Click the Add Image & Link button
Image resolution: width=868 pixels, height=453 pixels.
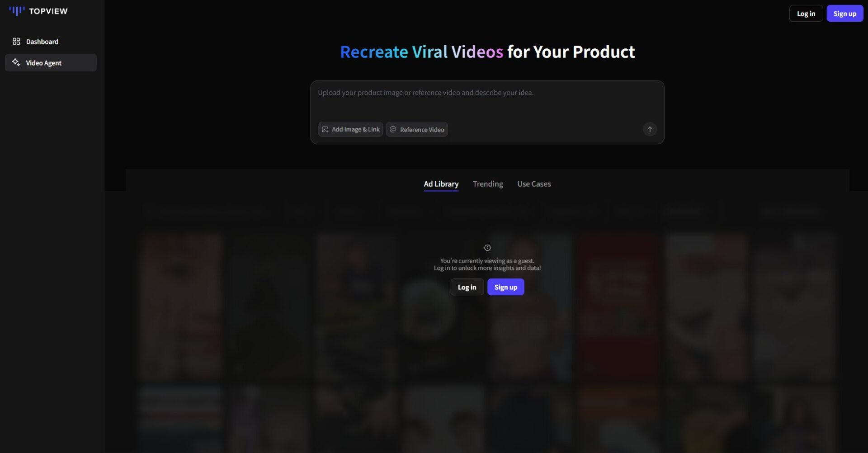(x=350, y=129)
